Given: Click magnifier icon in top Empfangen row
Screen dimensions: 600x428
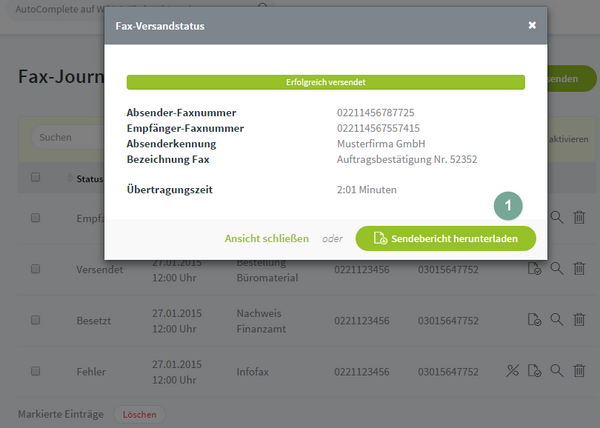Looking at the screenshot, I should point(557,217).
